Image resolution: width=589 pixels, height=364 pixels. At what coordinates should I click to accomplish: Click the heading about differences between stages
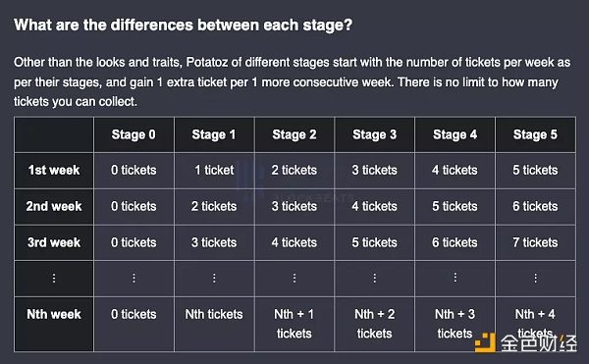point(183,26)
